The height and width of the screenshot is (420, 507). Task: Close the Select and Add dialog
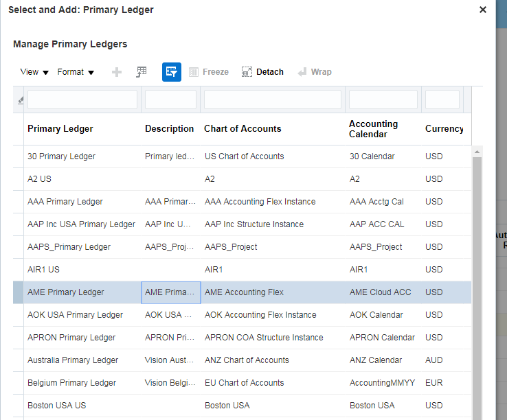pyautogui.click(x=483, y=10)
